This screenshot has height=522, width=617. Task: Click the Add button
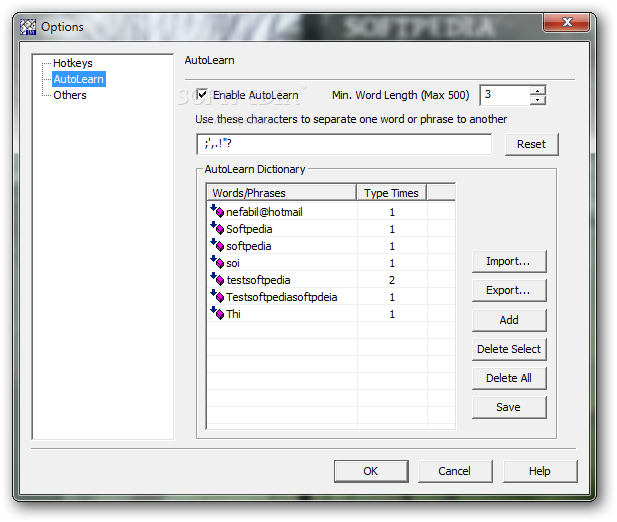pyautogui.click(x=509, y=320)
